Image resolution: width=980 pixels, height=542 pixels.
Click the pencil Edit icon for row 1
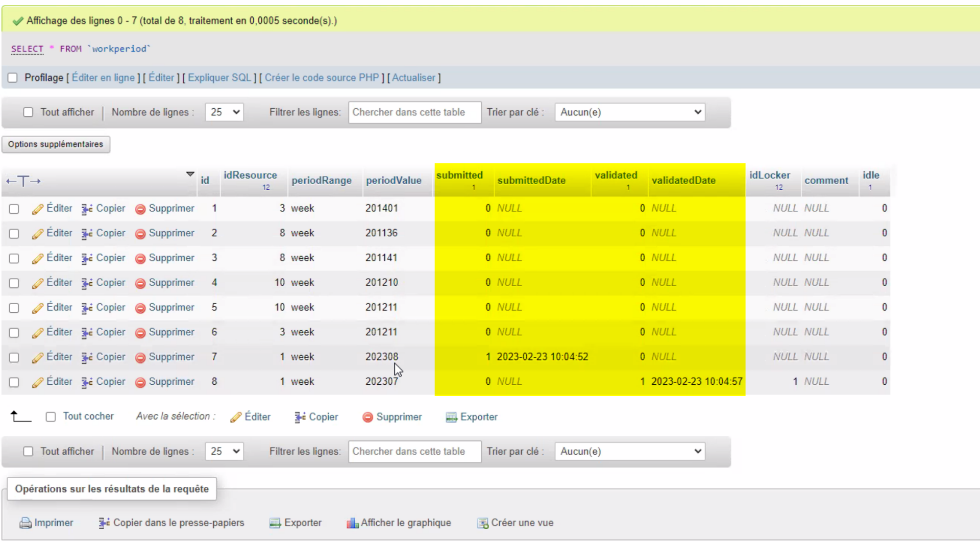37,209
